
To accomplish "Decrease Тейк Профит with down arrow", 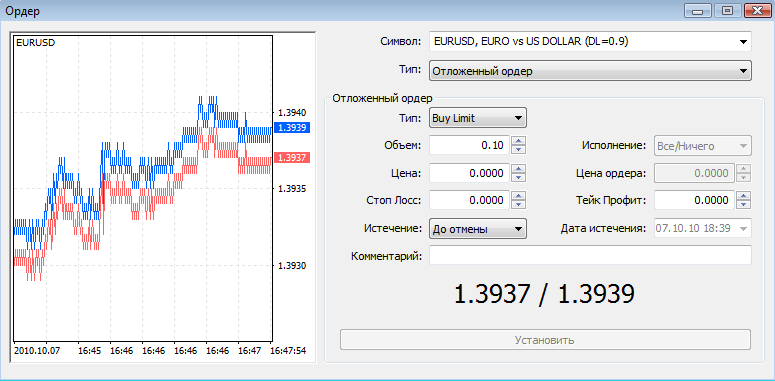I will point(743,205).
